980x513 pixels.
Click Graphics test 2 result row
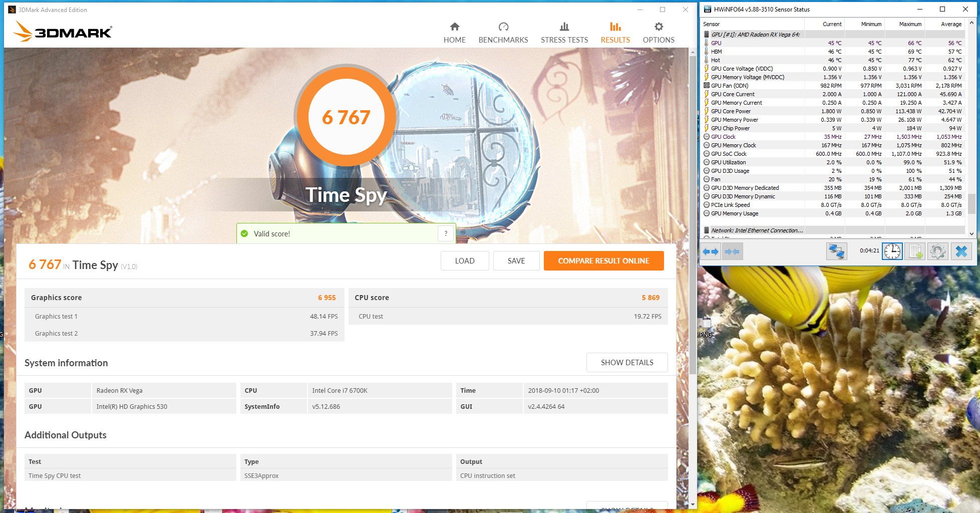[x=184, y=333]
